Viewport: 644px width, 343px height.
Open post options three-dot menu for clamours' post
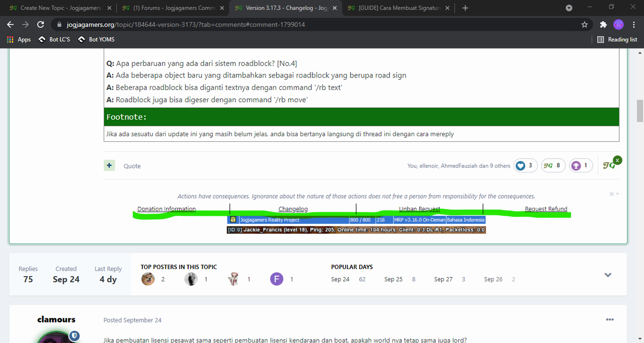click(x=610, y=319)
